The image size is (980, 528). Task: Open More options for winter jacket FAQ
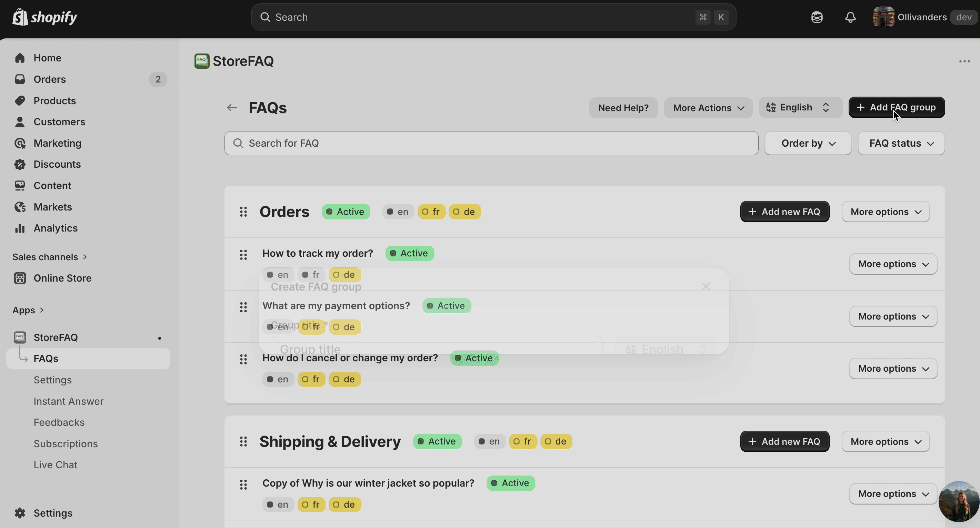coord(893,494)
